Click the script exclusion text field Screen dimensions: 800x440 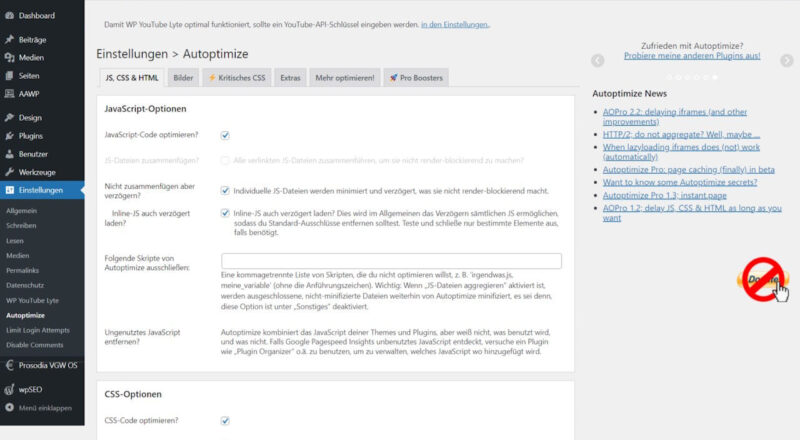point(391,261)
